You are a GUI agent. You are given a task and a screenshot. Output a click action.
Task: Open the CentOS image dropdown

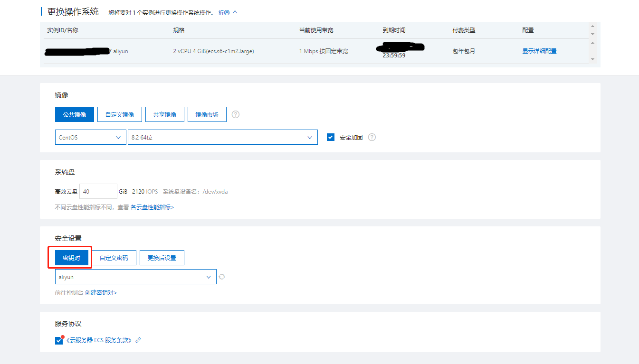click(x=91, y=137)
